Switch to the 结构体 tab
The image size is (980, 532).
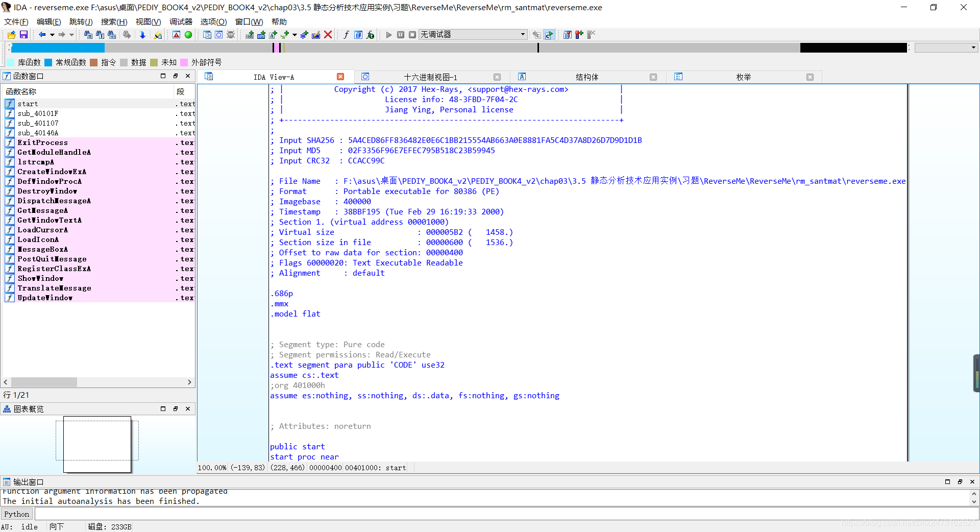point(587,77)
